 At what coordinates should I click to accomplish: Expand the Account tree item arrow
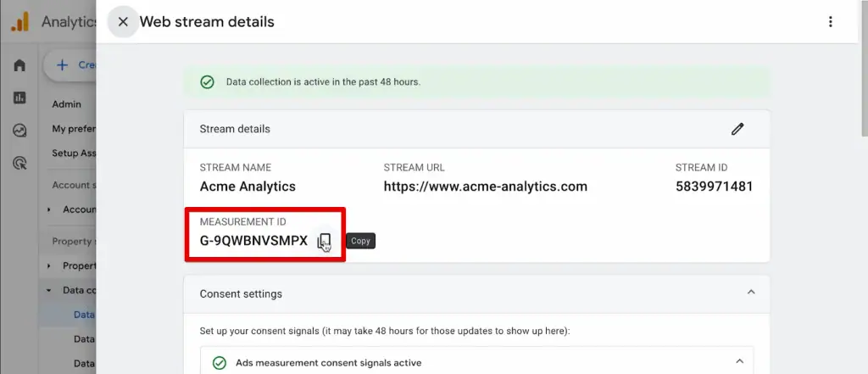pyautogui.click(x=49, y=209)
